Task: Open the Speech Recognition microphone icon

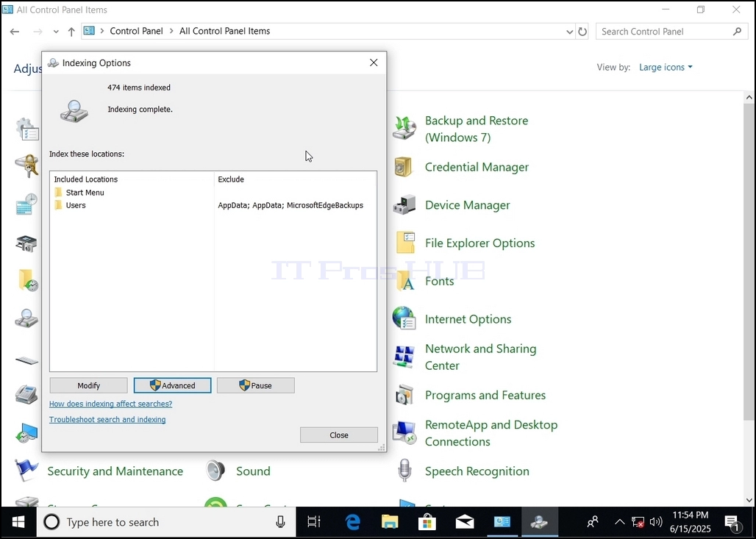Action: pos(404,471)
